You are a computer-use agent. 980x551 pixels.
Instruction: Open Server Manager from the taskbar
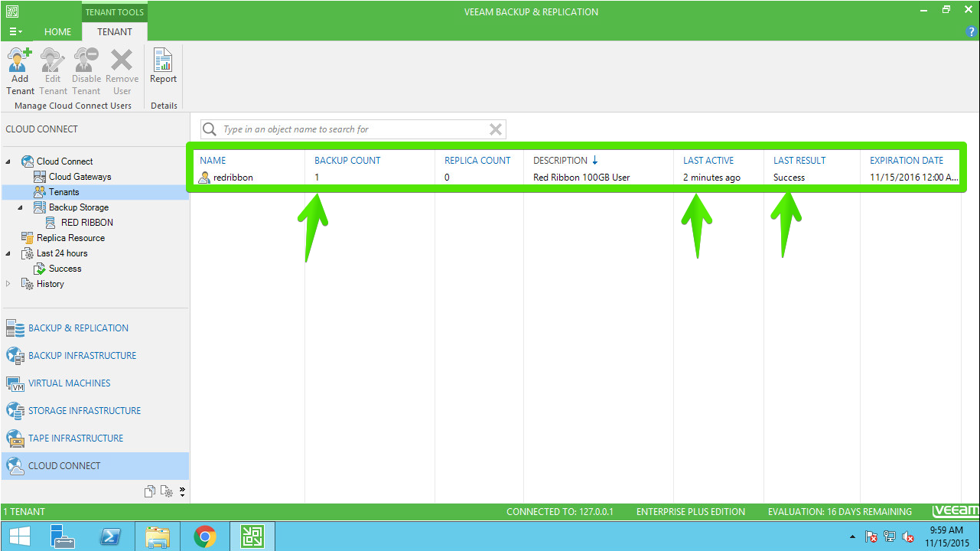[x=62, y=536]
